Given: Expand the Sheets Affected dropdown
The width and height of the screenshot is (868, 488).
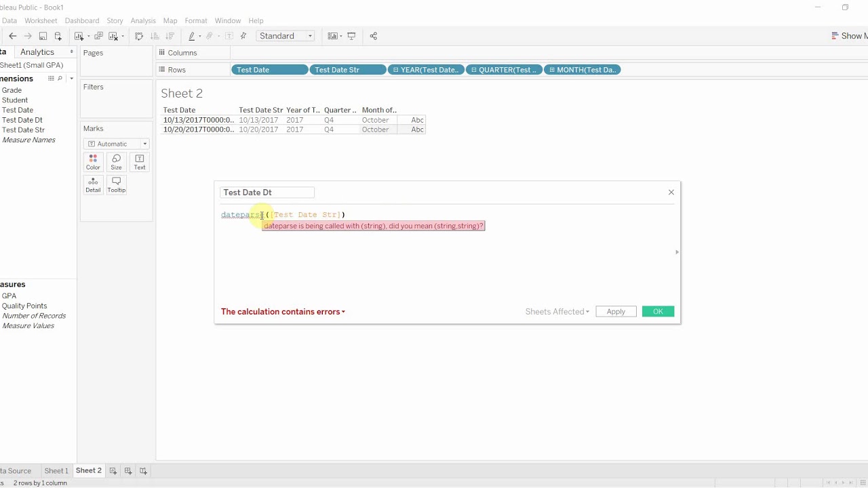Looking at the screenshot, I should coord(557,312).
